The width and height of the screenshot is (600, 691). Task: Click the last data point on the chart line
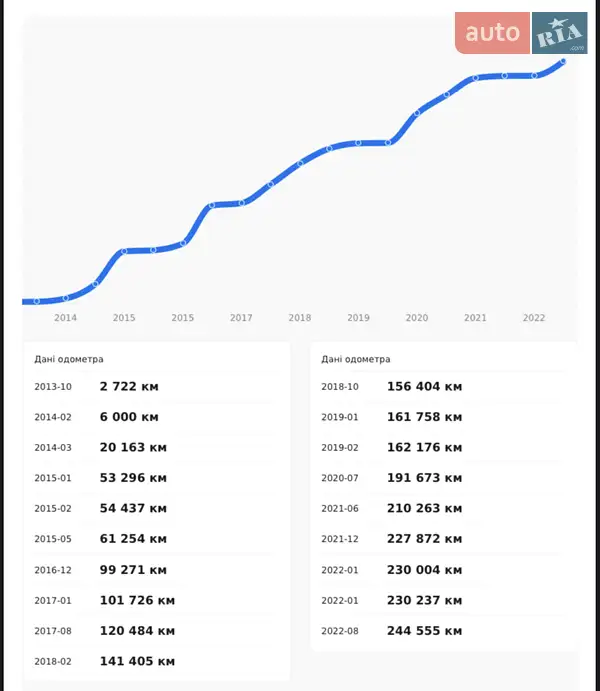pyautogui.click(x=564, y=61)
